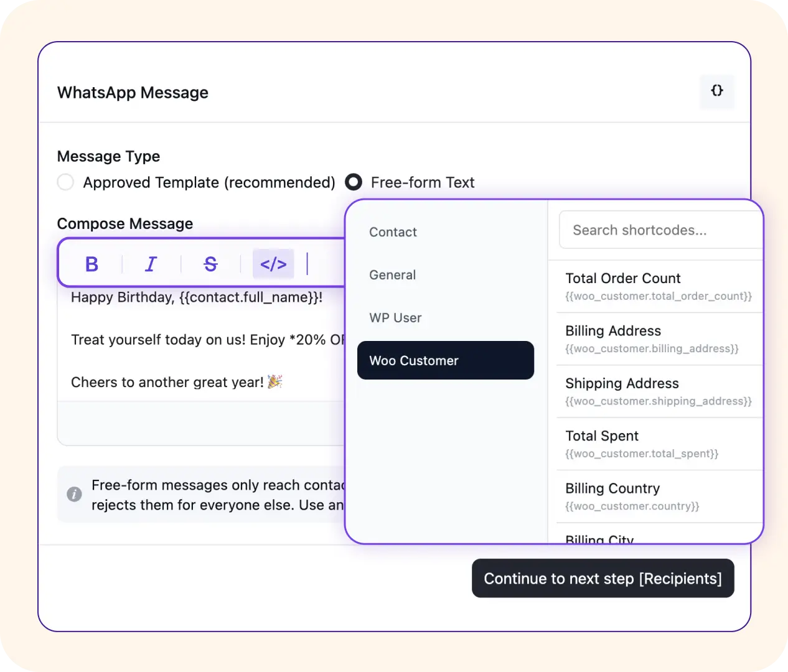Click the Search shortcodes field
Viewport: 788px width, 672px height.
661,230
